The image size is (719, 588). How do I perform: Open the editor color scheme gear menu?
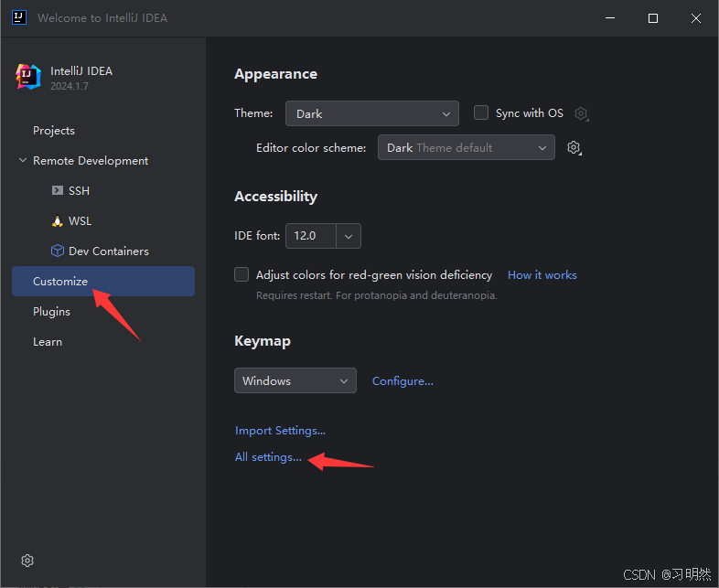(574, 147)
